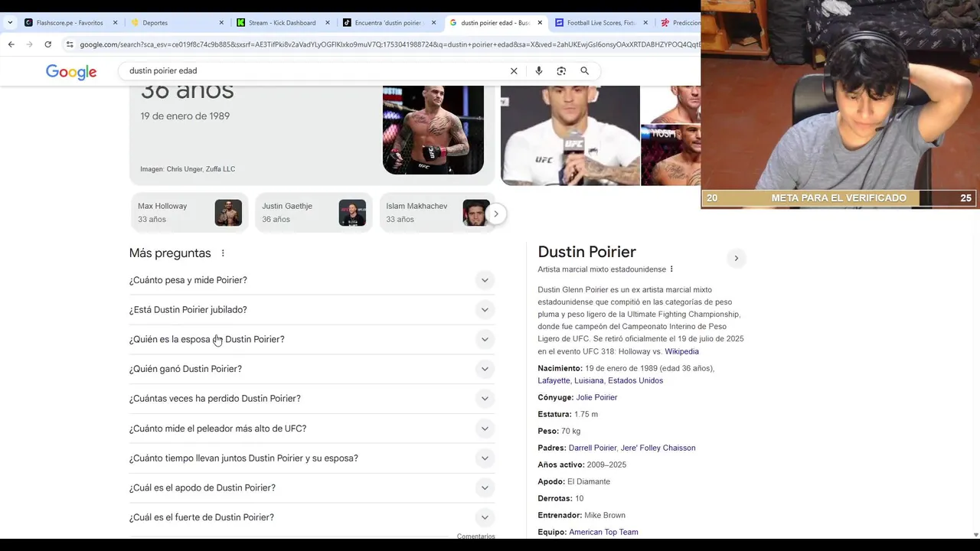Open the Wikipedia source link
The height and width of the screenshot is (551, 980).
pyautogui.click(x=681, y=351)
